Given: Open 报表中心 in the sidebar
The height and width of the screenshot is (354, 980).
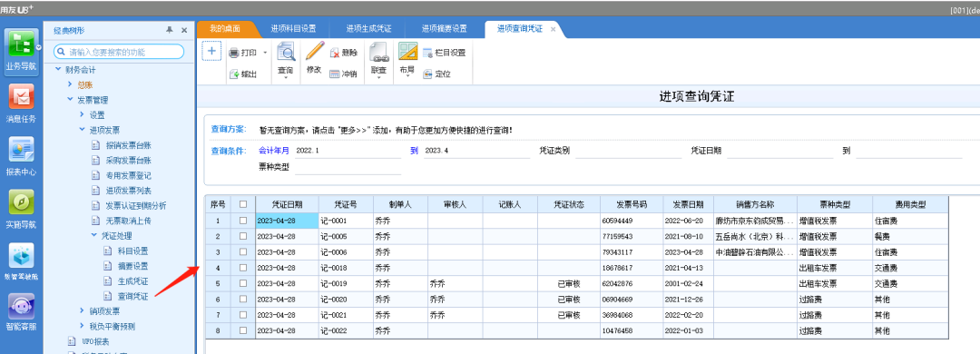Looking at the screenshot, I should 21,156.
